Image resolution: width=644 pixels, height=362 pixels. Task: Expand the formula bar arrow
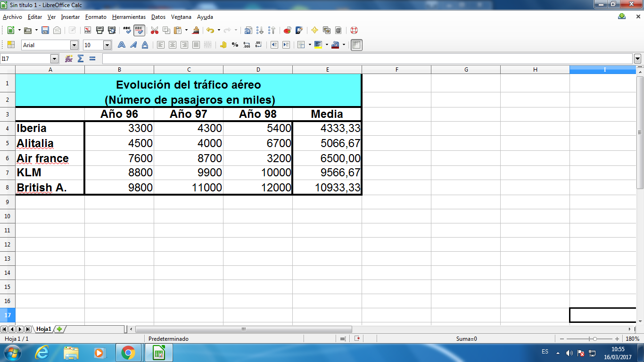[638, 59]
